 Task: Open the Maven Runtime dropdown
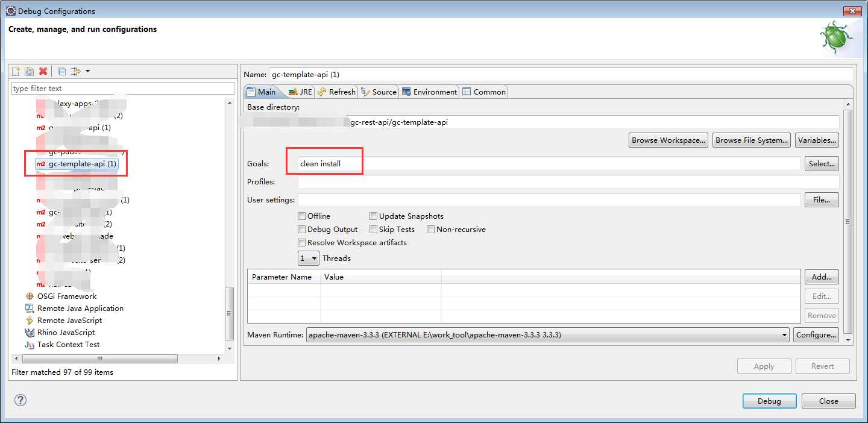pos(547,334)
